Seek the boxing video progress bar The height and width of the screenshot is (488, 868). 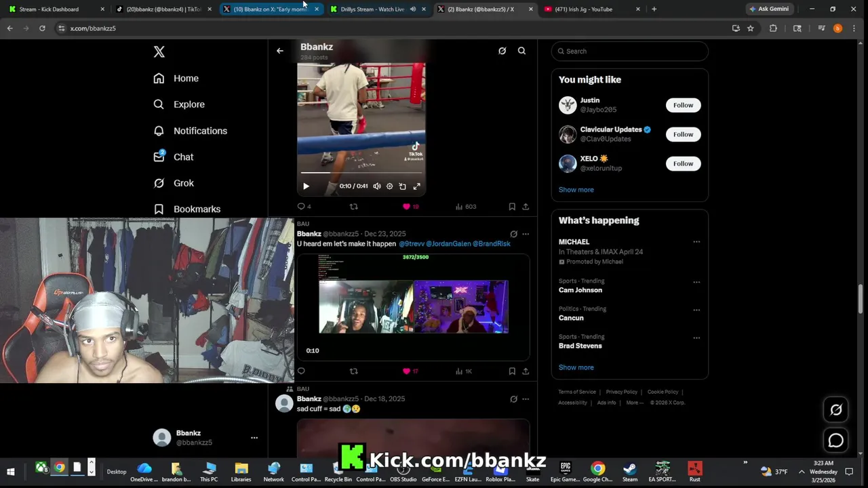tap(361, 174)
